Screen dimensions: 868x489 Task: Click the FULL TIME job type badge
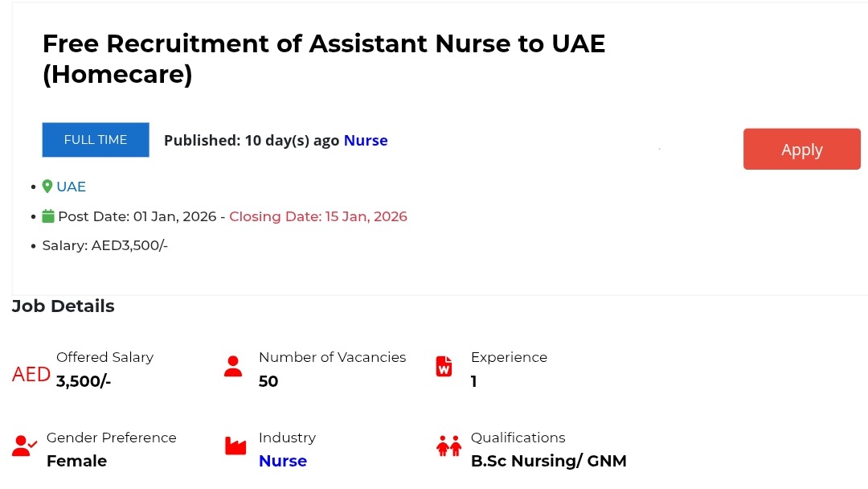[x=96, y=140]
